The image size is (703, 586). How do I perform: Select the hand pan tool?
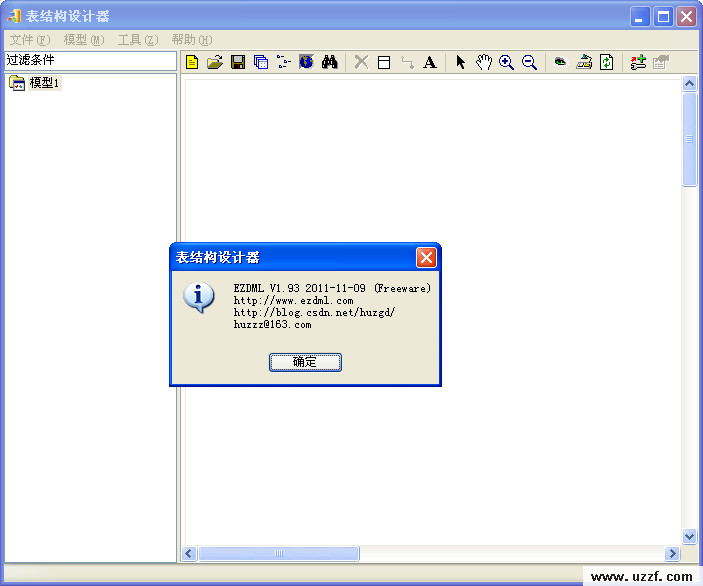tap(484, 62)
